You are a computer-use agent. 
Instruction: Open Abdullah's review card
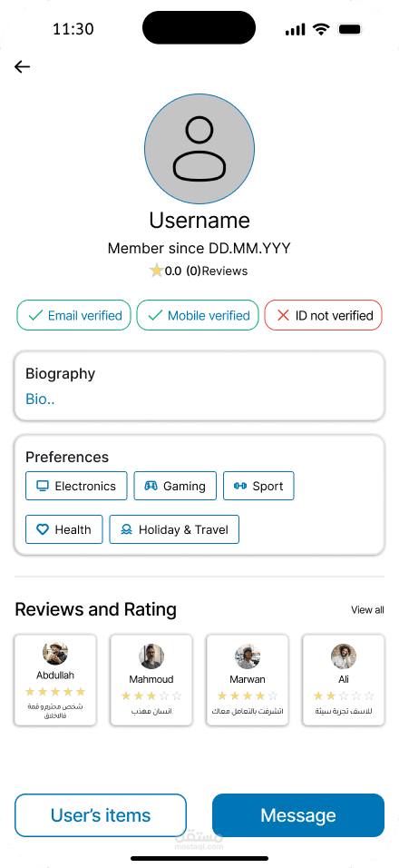coord(55,680)
